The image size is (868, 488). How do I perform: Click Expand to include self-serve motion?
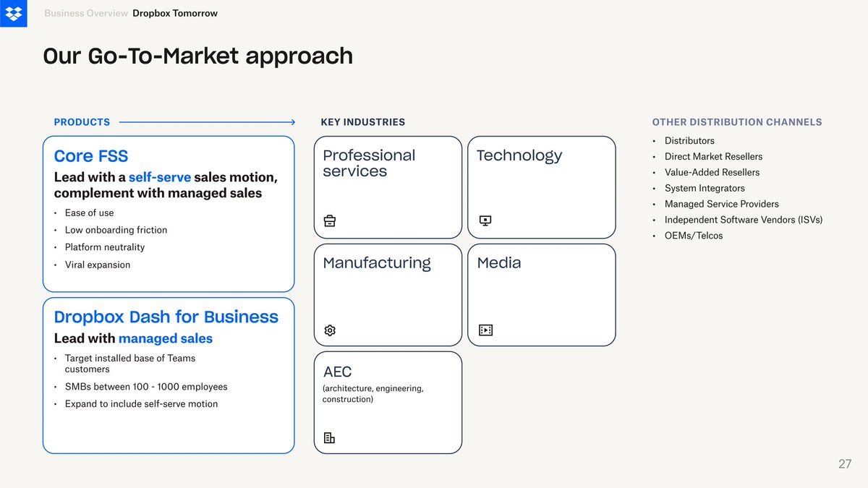141,404
